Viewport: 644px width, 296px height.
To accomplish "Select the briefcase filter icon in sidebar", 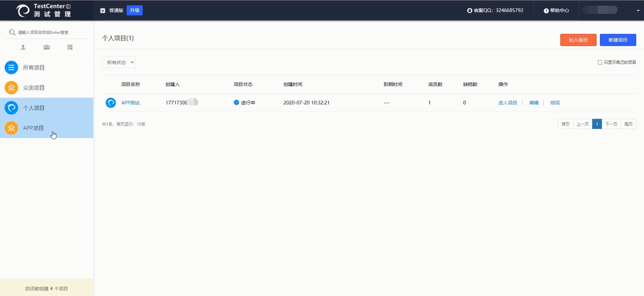I will pyautogui.click(x=47, y=47).
